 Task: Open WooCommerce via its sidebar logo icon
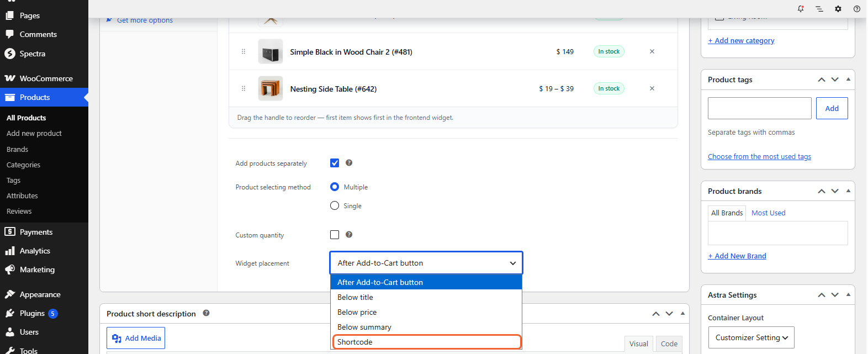click(x=10, y=78)
